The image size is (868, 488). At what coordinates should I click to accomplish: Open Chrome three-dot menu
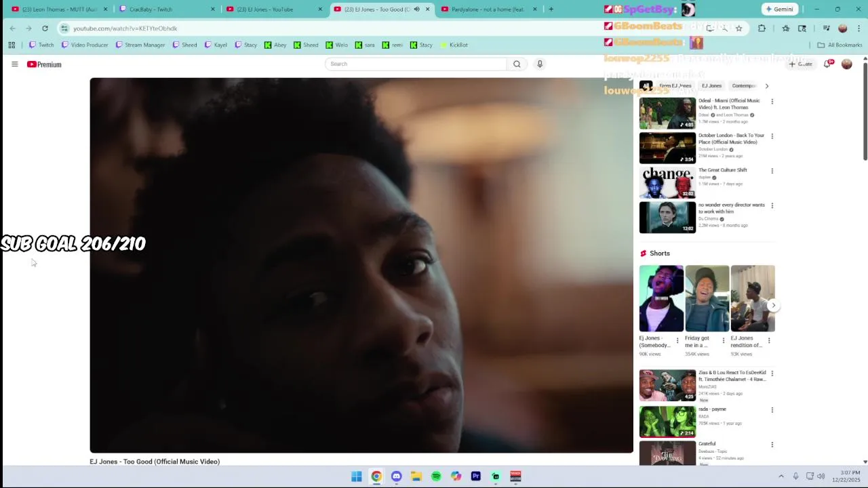tap(859, 28)
